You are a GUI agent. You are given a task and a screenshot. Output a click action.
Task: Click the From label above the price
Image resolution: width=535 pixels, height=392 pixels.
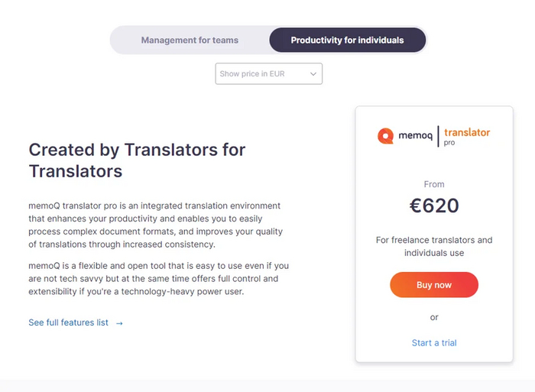pyautogui.click(x=434, y=184)
